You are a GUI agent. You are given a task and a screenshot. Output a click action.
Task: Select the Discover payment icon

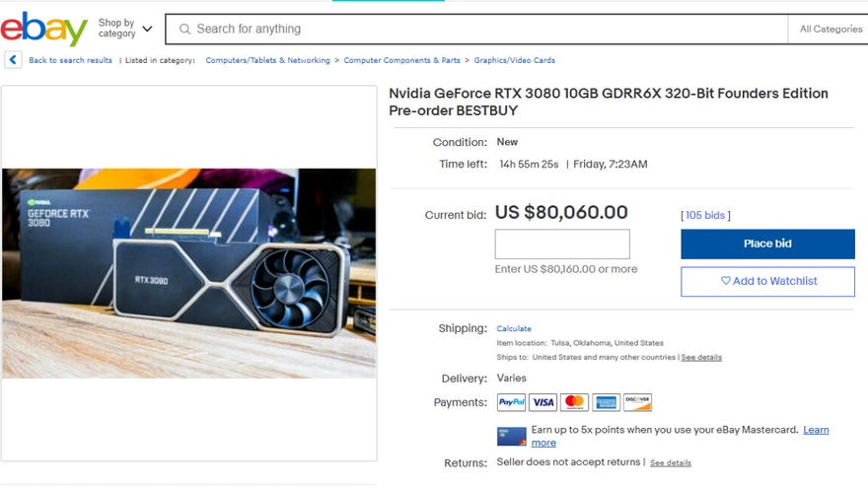637,402
